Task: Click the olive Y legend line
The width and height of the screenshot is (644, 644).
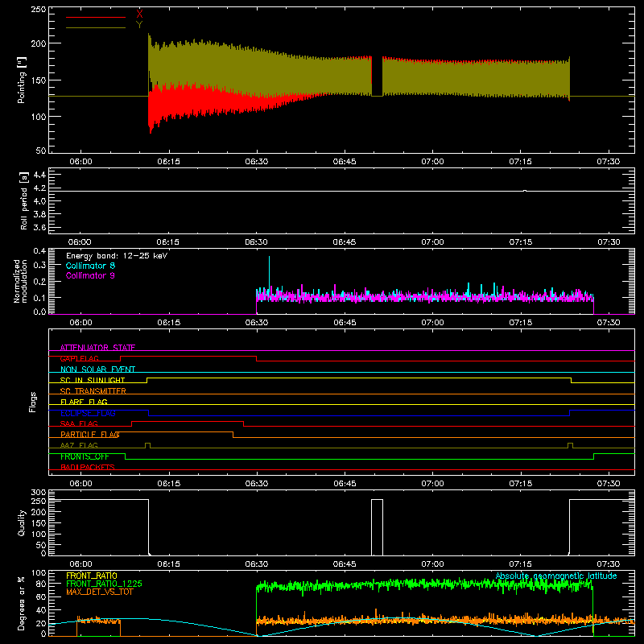Action: (x=96, y=28)
